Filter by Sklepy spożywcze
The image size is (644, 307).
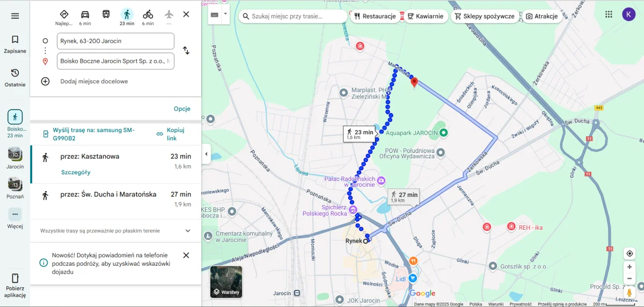click(485, 16)
